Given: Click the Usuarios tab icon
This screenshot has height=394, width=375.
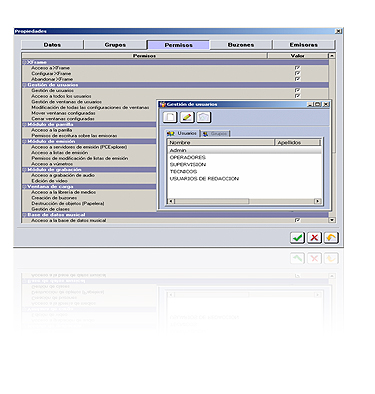Looking at the screenshot, I should click(x=171, y=133).
